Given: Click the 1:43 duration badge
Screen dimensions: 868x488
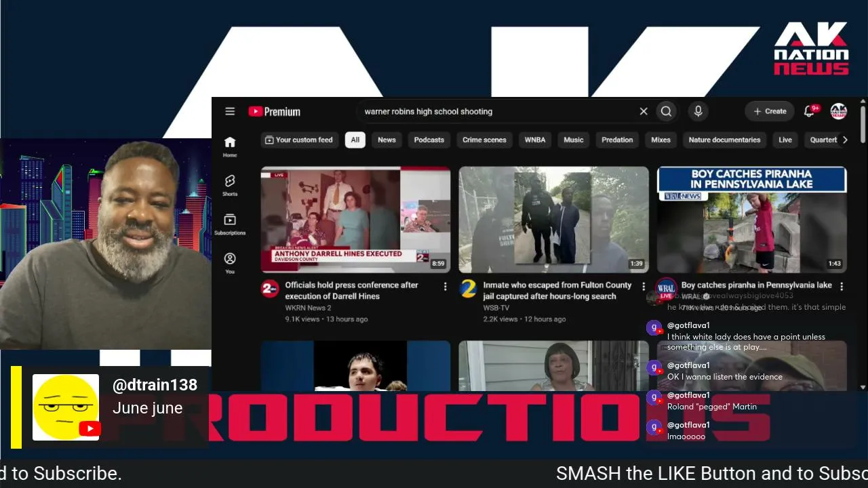Looking at the screenshot, I should point(834,264).
